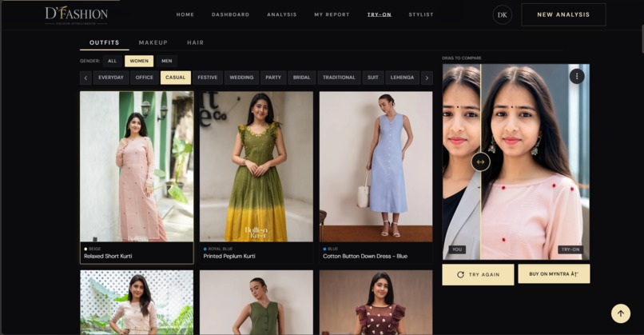Click the scroll-to-top arrow button
This screenshot has width=644, height=335.
tap(620, 313)
